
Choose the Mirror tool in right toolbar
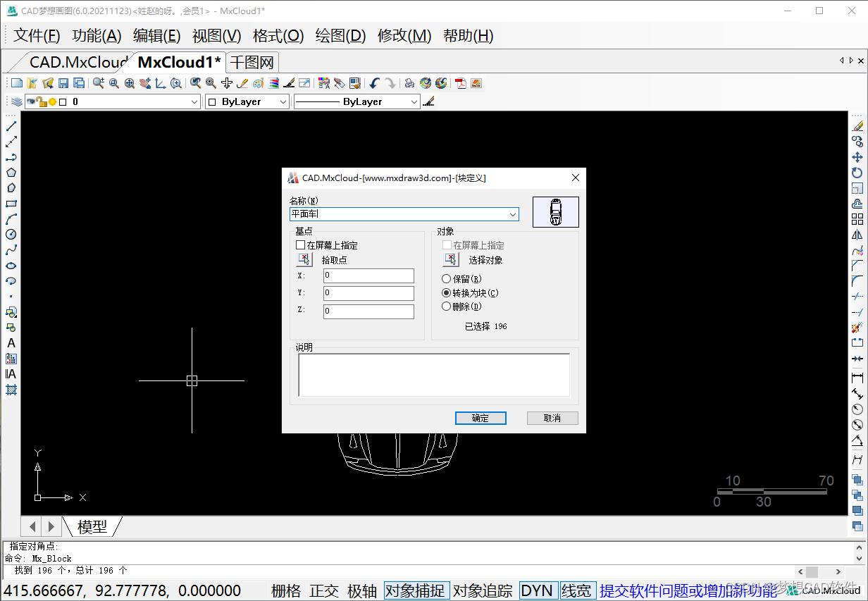[857, 235]
